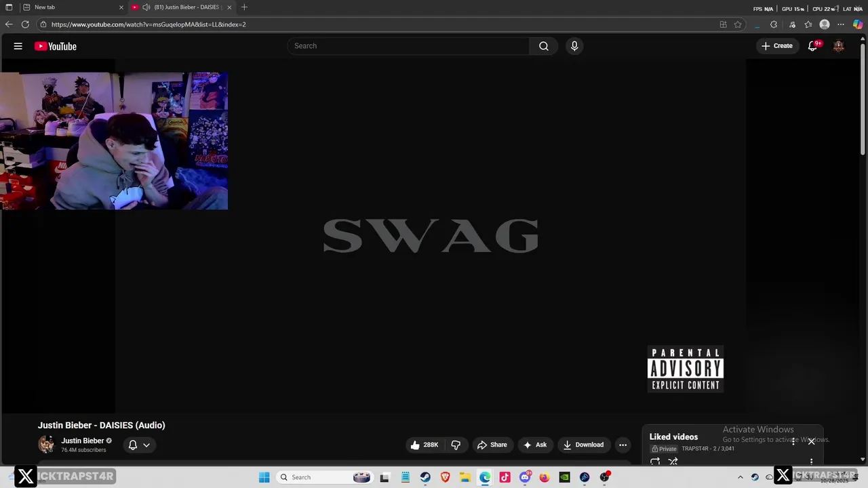868x488 pixels.
Task: Add this page to favorites star
Action: tap(738, 24)
